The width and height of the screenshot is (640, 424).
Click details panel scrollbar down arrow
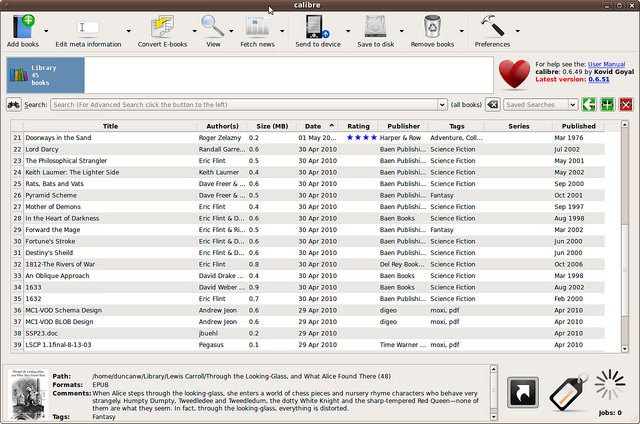[x=493, y=417]
